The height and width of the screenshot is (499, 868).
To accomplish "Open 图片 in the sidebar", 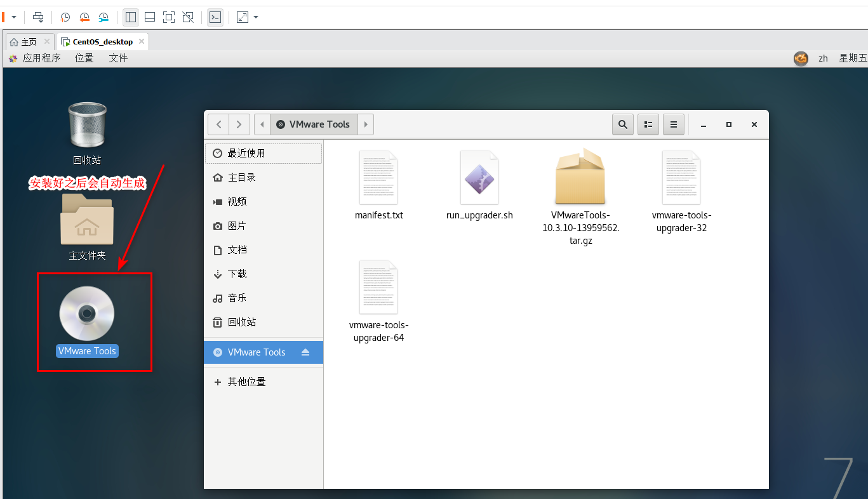I will [264, 225].
